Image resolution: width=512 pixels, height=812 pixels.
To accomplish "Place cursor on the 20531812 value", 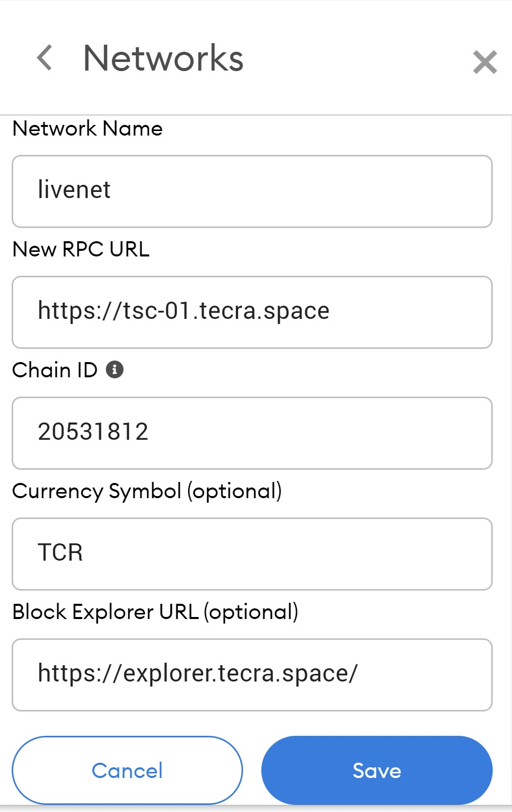I will click(93, 432).
